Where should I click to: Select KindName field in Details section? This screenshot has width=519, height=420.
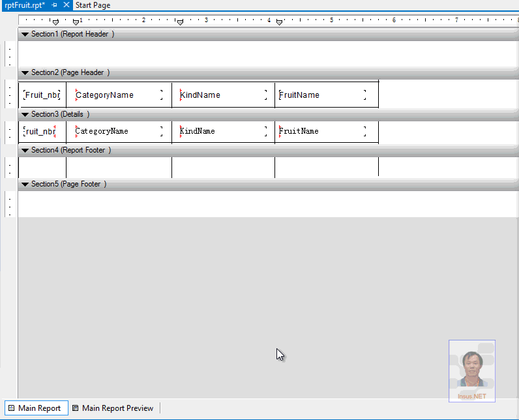coord(223,131)
